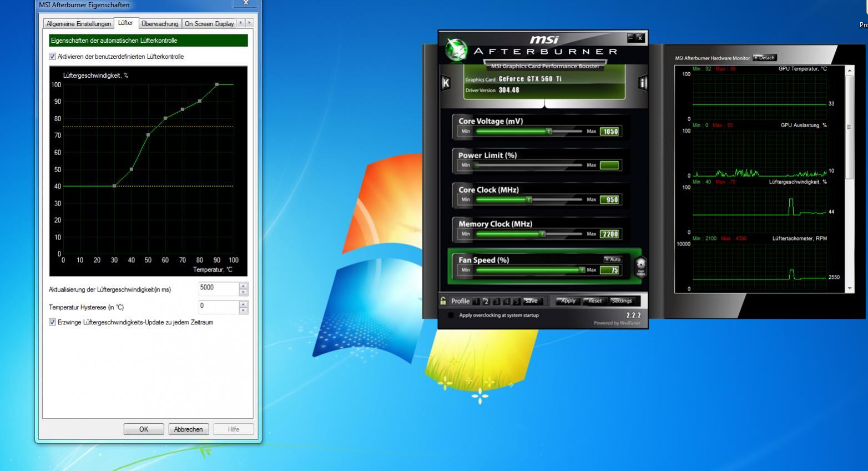Confirm properties dialog with OK
Viewport: 868px width, 471px height.
pyautogui.click(x=144, y=429)
